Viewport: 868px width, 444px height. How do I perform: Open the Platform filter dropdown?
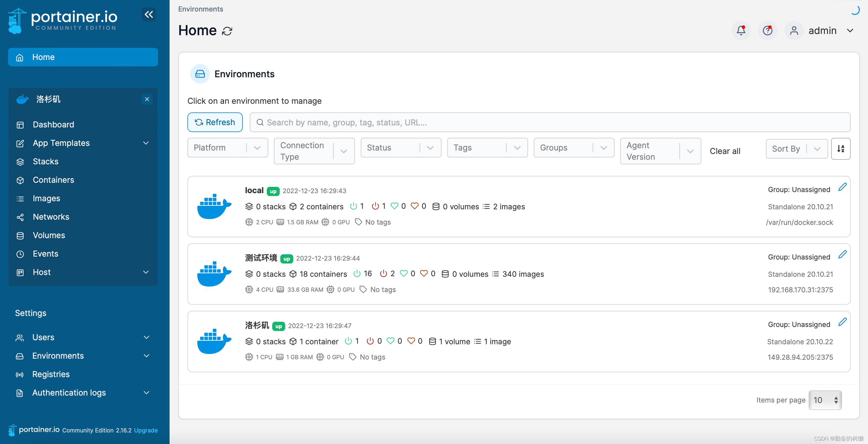tap(228, 148)
